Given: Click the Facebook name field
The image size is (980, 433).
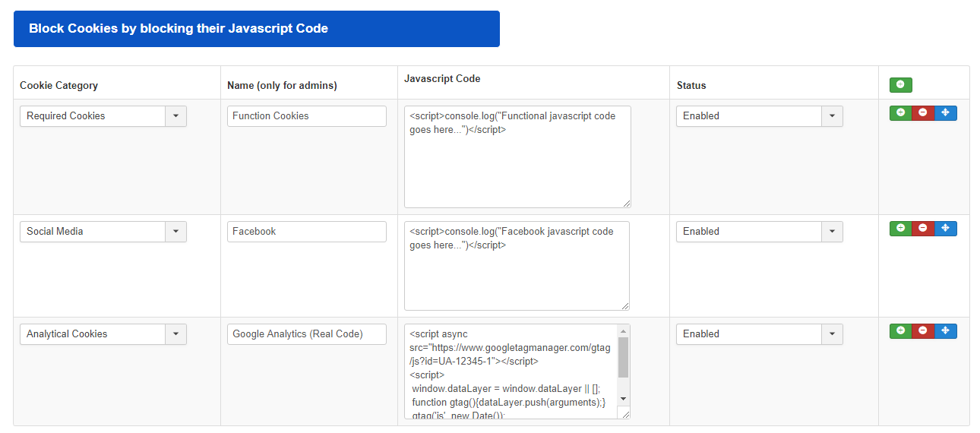Looking at the screenshot, I should (x=307, y=232).
